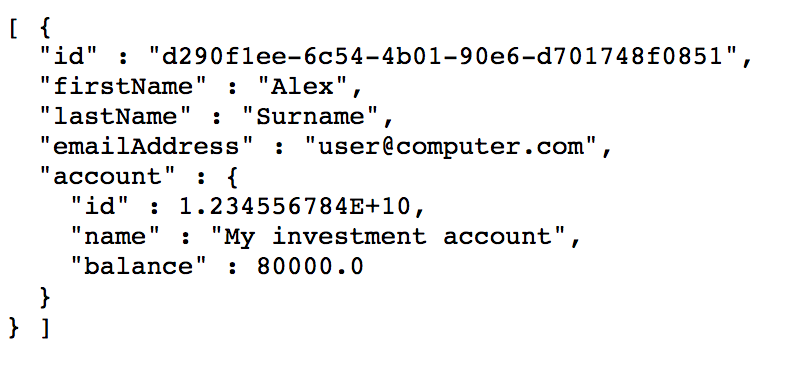
Task: Click the closing square bracket at bottom
Action: pyautogui.click(x=45, y=328)
